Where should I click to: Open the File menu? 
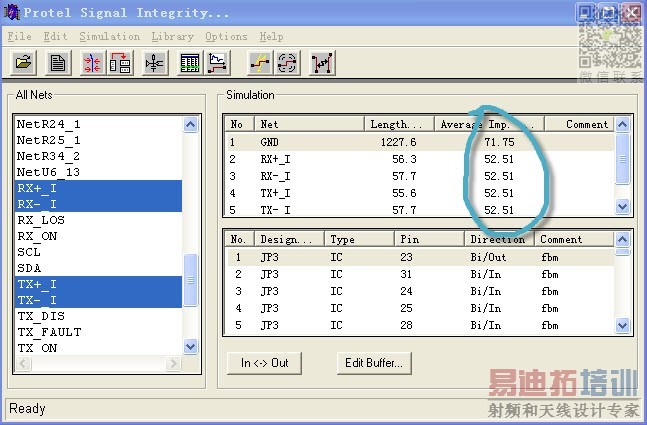tap(19, 37)
